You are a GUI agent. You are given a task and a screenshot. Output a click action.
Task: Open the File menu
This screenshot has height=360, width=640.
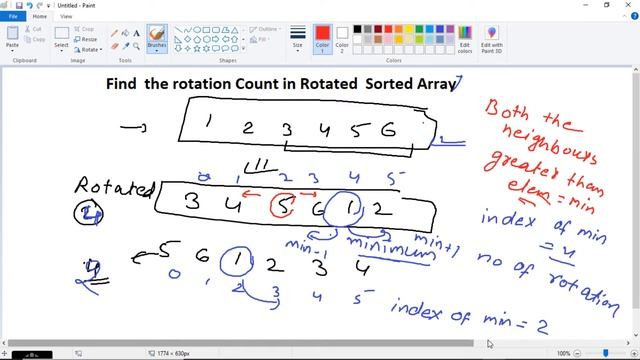click(13, 16)
